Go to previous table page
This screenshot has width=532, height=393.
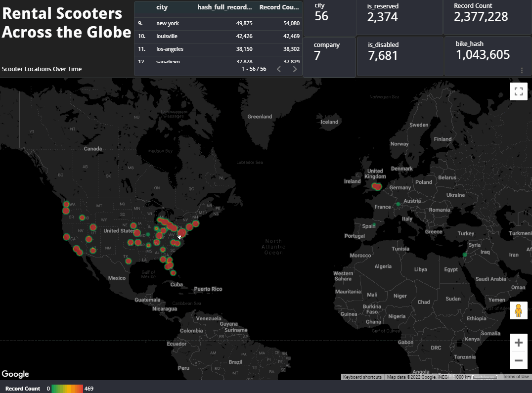click(279, 69)
